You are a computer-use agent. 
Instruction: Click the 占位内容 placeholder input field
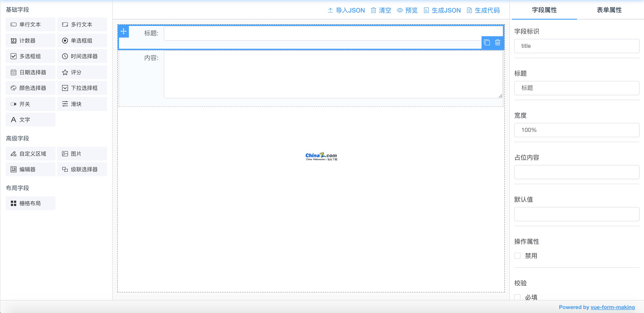[576, 172]
